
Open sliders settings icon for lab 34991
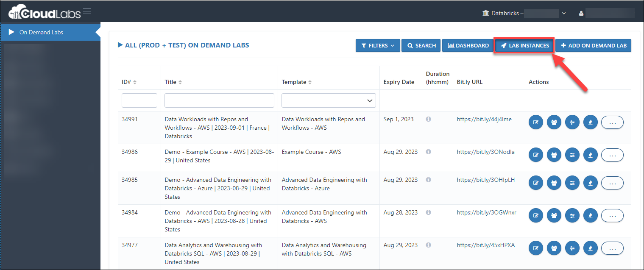(x=572, y=122)
